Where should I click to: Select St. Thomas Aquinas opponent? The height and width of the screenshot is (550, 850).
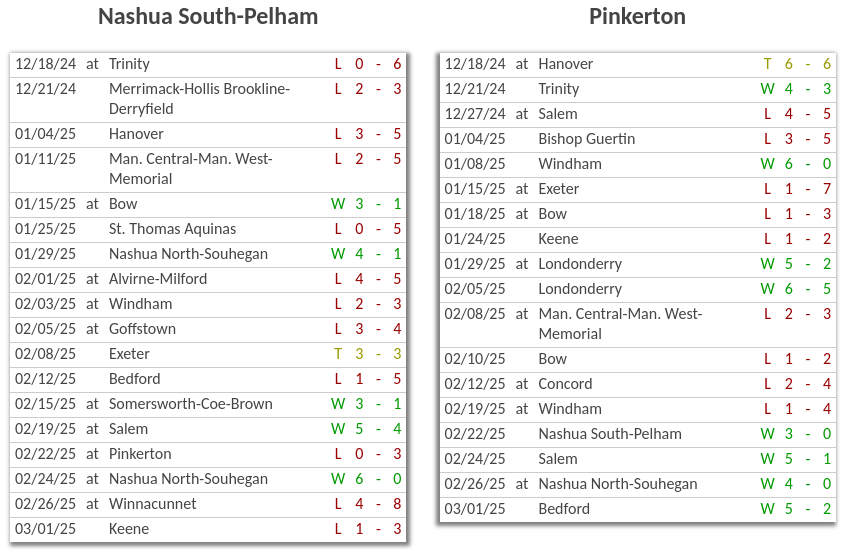tap(172, 229)
